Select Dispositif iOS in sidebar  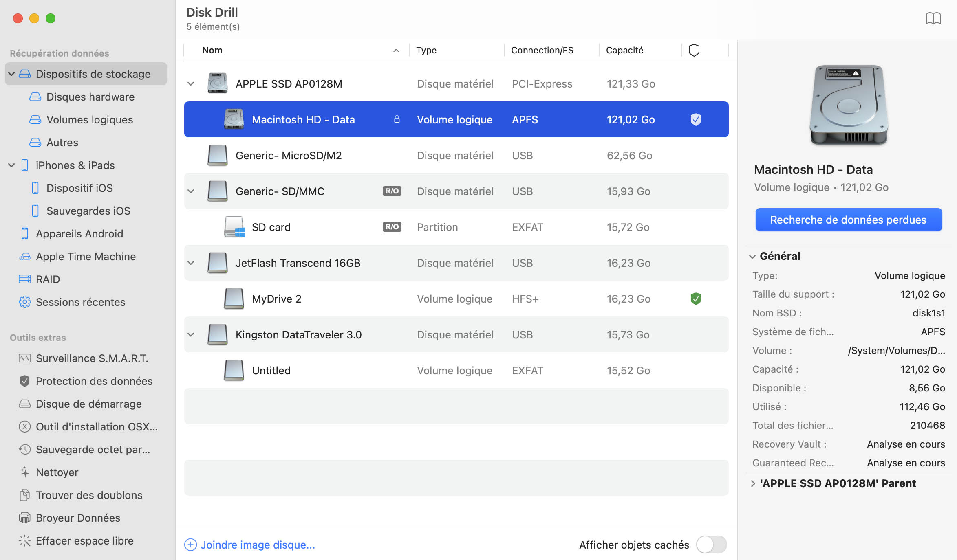tap(79, 188)
